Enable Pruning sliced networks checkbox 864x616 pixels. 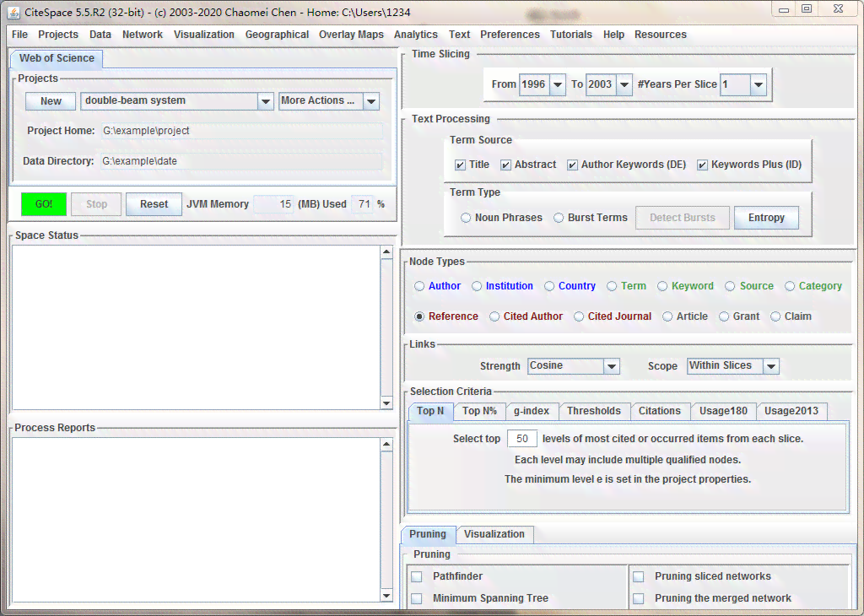(638, 576)
